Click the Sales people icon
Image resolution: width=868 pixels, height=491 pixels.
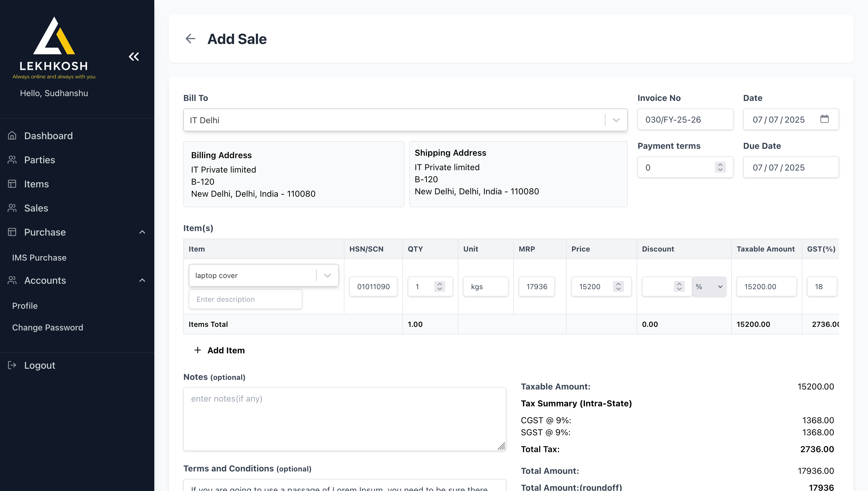tap(12, 208)
